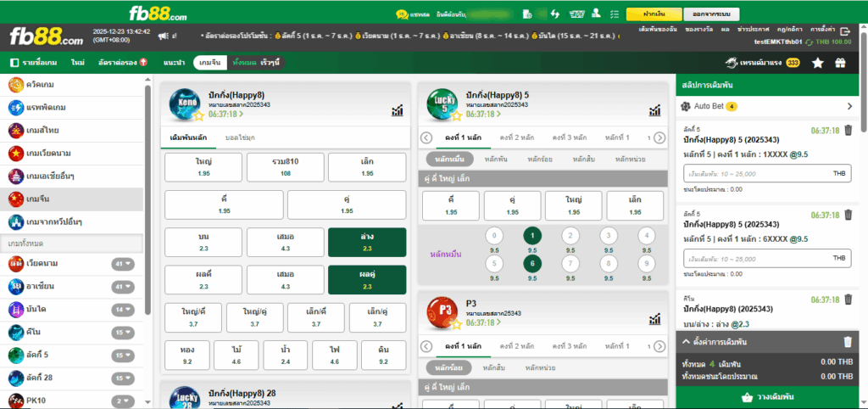Click the yellow ฝากเงิน deposit button
The image size is (868, 409).
point(654,14)
